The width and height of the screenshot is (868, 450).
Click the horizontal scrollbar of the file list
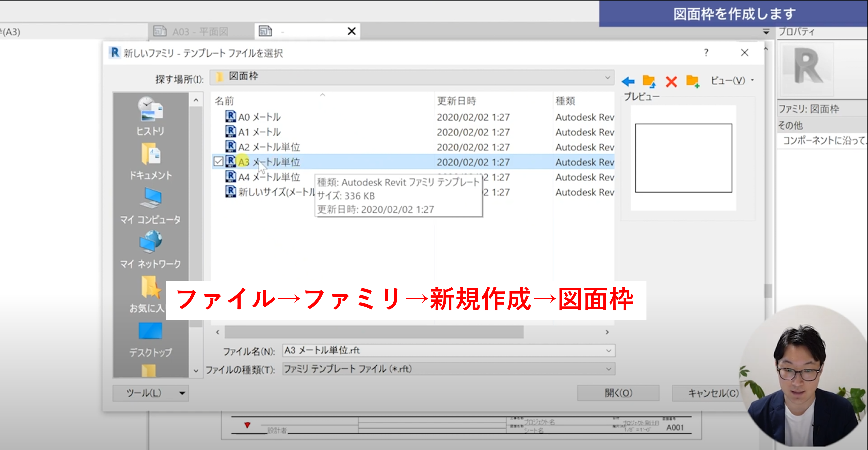[x=374, y=332]
